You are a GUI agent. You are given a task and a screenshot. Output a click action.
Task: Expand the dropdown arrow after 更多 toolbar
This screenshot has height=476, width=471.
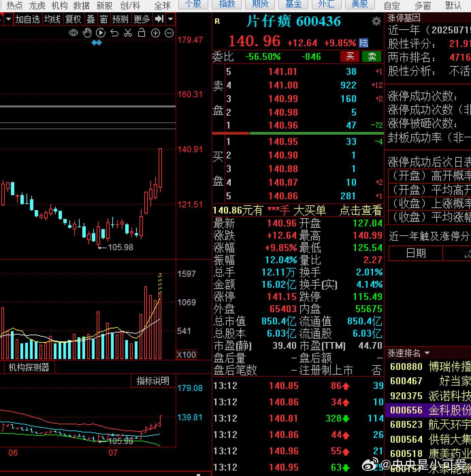pos(171,19)
